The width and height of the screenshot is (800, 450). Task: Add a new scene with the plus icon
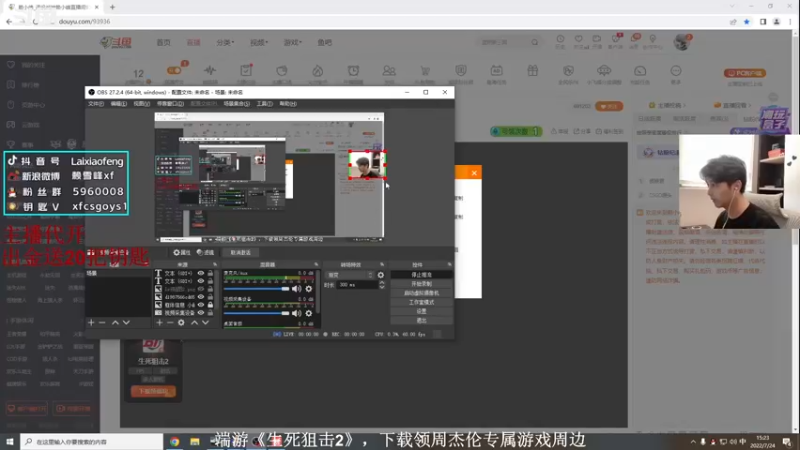pyautogui.click(x=91, y=322)
